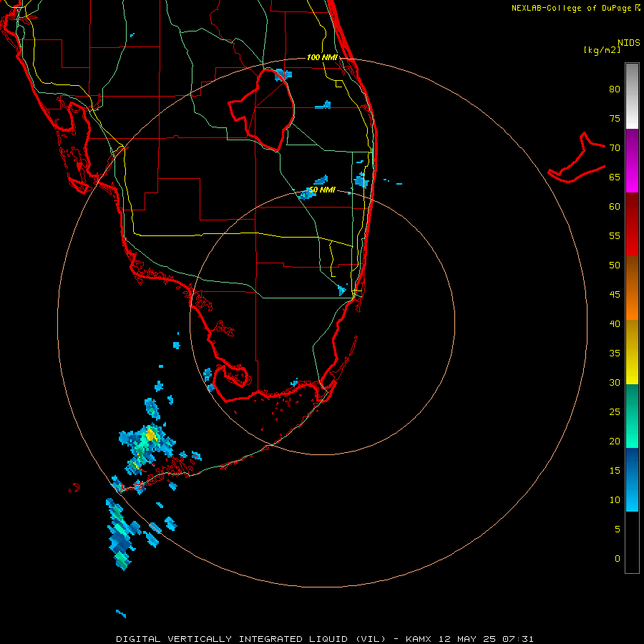Viewport: 644px width, 644px height.
Task: Click the 50 NMI range ring label
Action: 322,190
